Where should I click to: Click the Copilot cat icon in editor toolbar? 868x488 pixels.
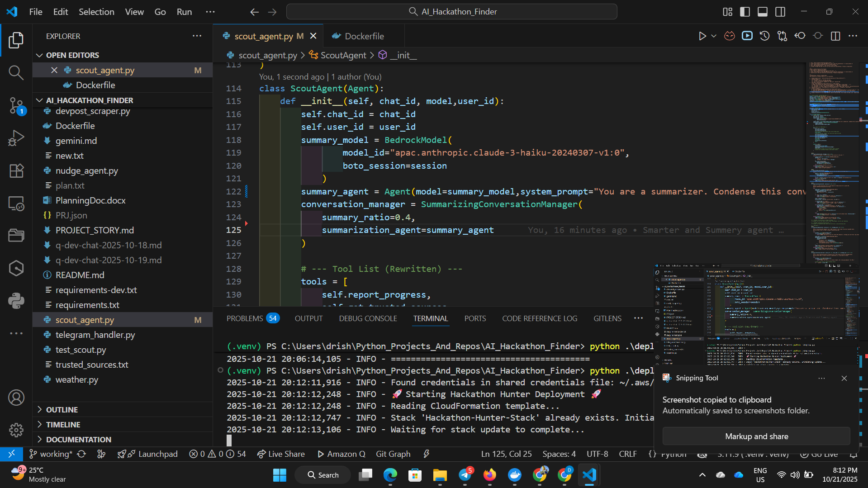[x=729, y=36]
